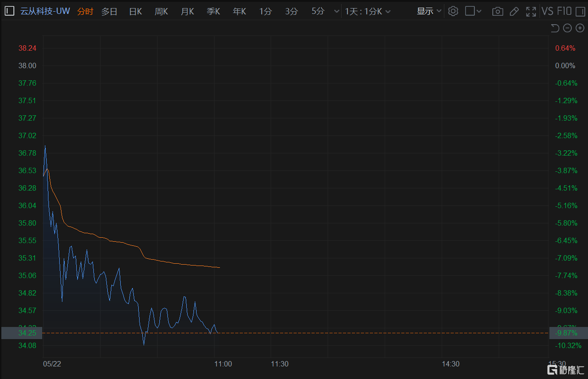
Task: Switch to 日K daily candlestick tab
Action: tap(135, 12)
